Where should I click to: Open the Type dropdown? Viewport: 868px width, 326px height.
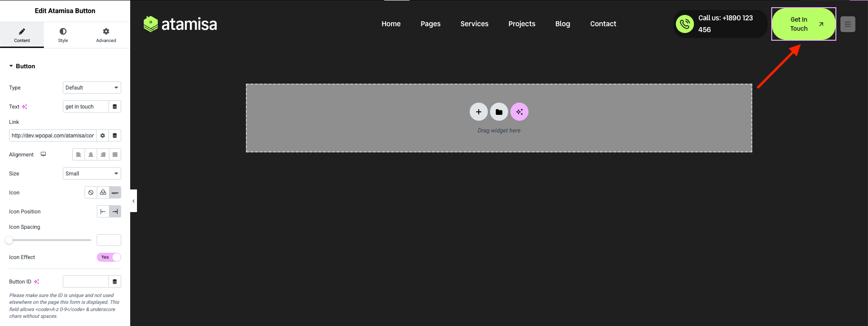[x=92, y=88]
